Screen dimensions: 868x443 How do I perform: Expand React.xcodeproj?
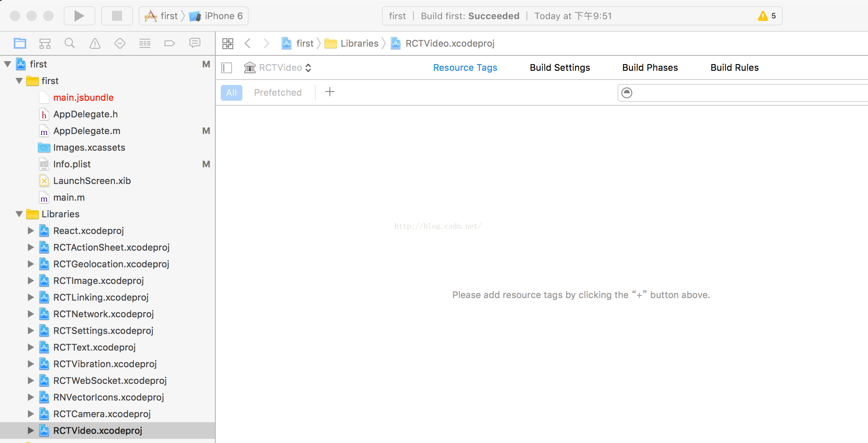[31, 231]
